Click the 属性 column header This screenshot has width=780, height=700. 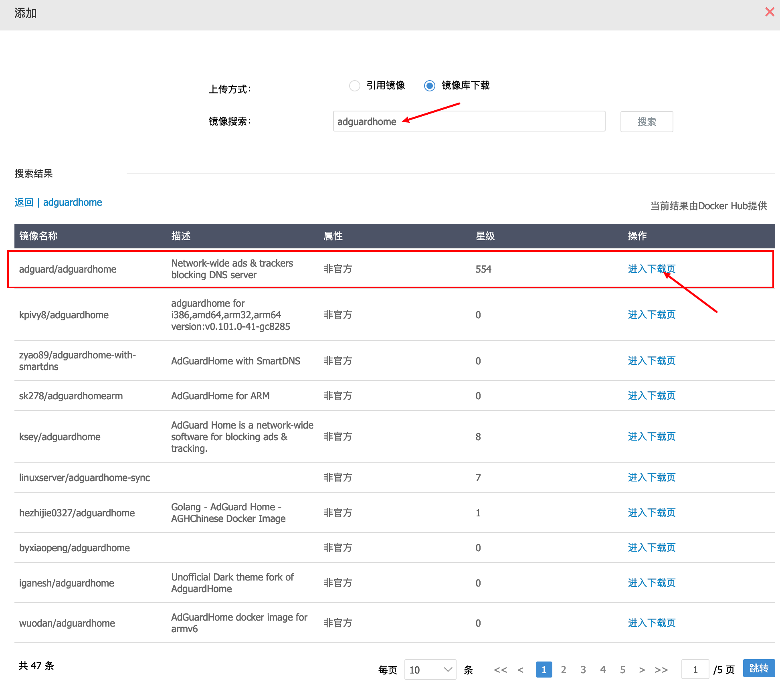pyautogui.click(x=333, y=236)
